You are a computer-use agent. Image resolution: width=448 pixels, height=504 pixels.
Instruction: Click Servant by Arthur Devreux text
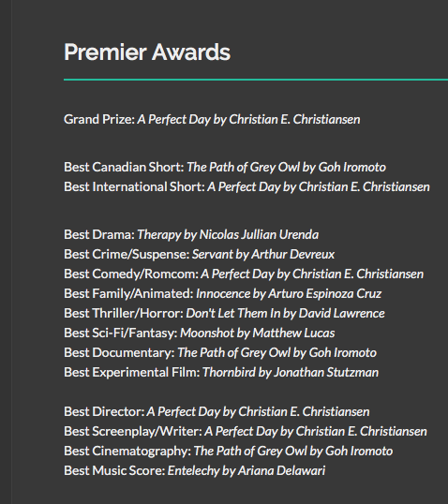tap(263, 254)
